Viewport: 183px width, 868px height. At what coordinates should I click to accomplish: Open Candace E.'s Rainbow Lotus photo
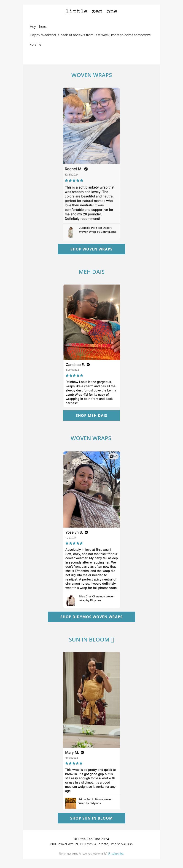point(92,322)
